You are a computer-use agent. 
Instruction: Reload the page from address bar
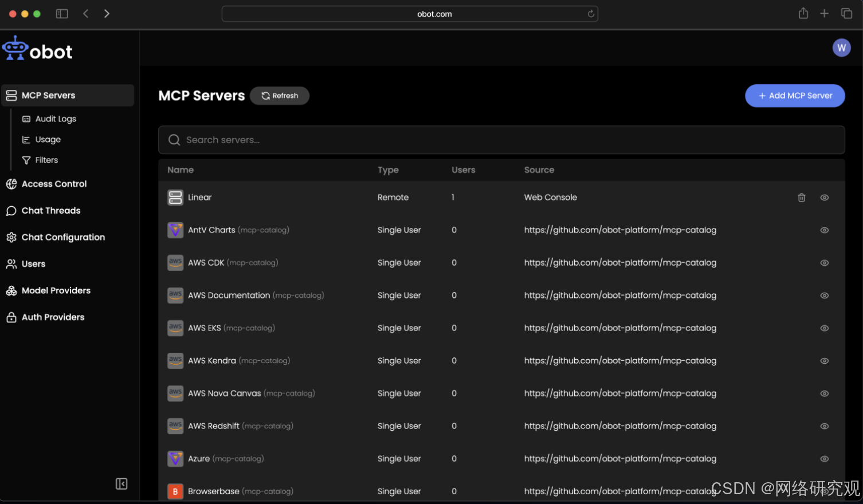(591, 14)
